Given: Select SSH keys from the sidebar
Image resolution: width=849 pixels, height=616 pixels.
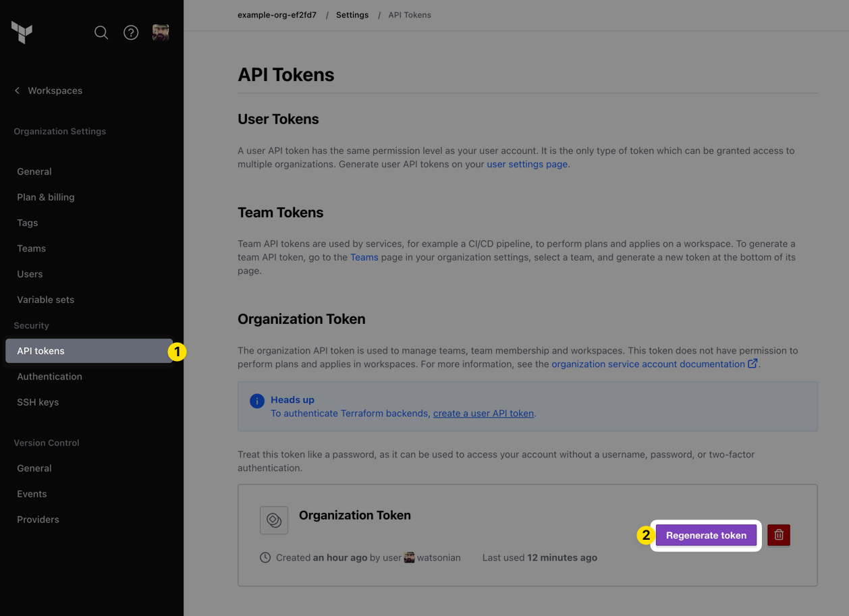Looking at the screenshot, I should [x=38, y=402].
